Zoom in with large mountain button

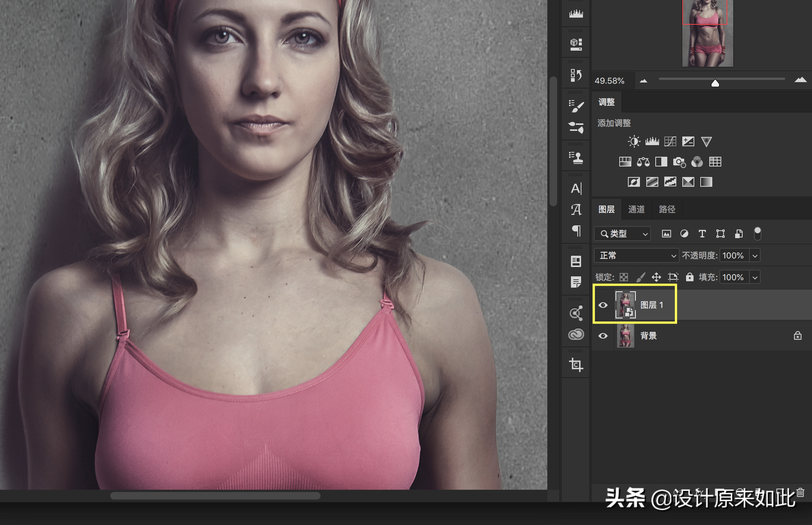800,79
